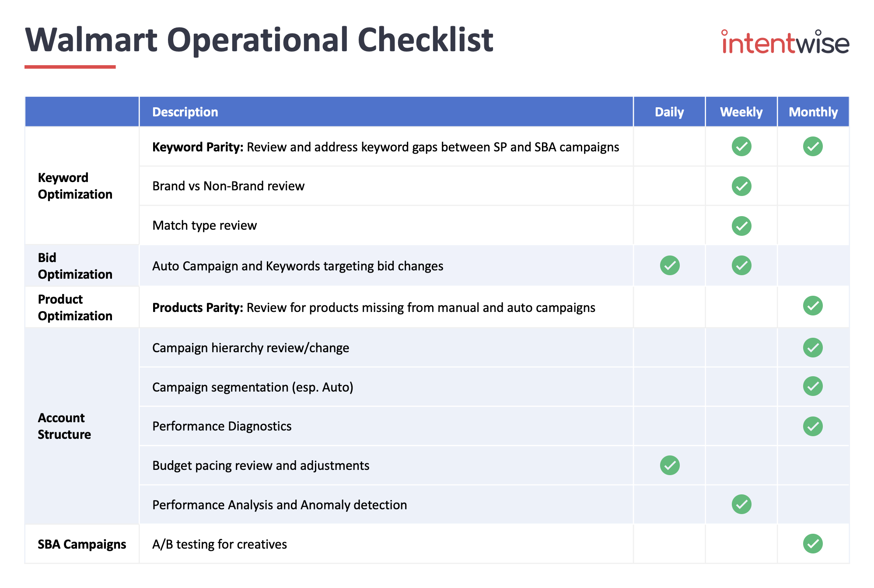Click the Monthly check for Campaign hierarchy review

(x=813, y=348)
